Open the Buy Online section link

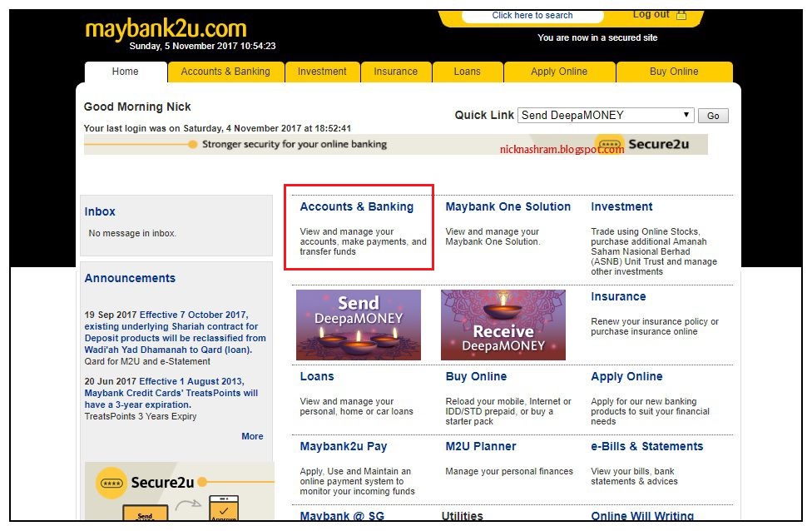coord(476,377)
